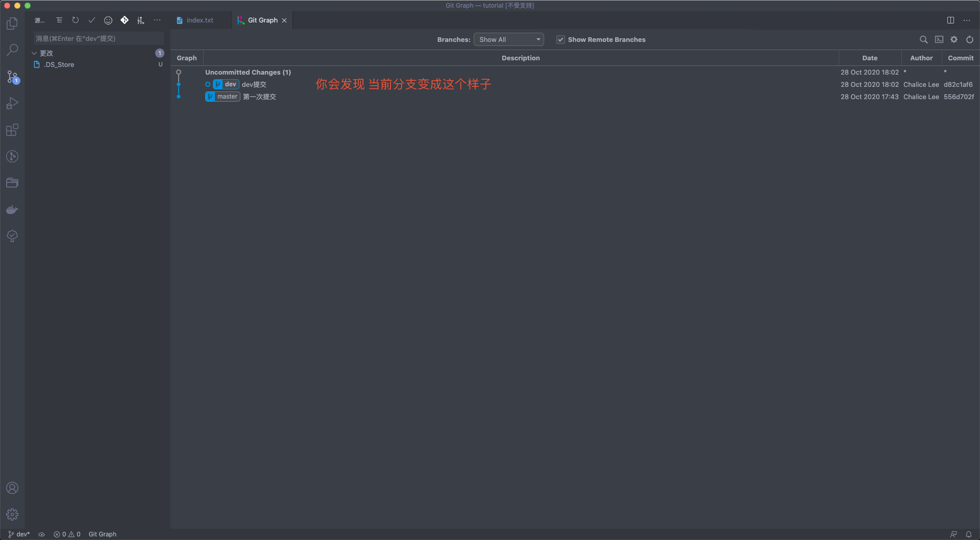Viewport: 980px width, 540px height.
Task: Click the commit message input field
Action: pyautogui.click(x=98, y=39)
